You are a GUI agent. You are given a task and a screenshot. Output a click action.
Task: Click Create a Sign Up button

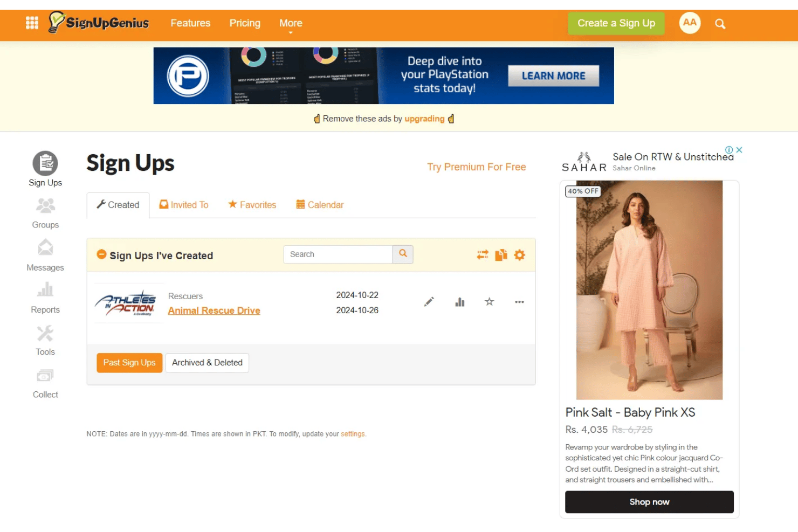pyautogui.click(x=616, y=23)
